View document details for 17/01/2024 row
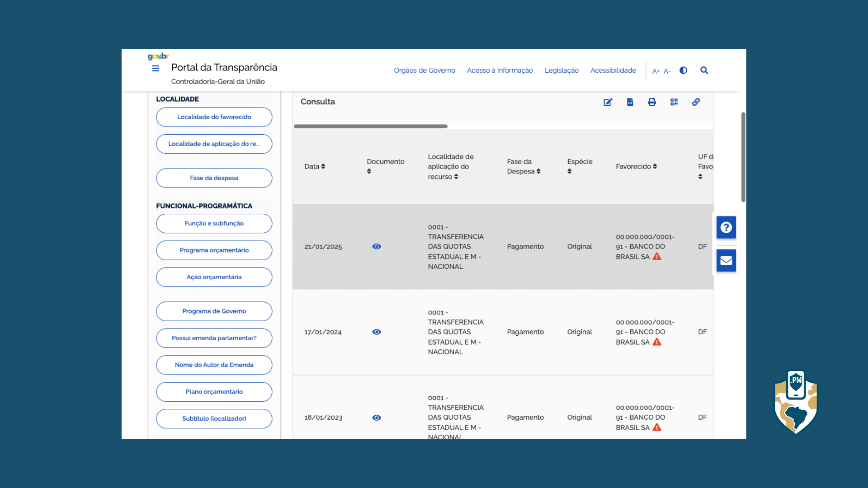 pyautogui.click(x=377, y=332)
